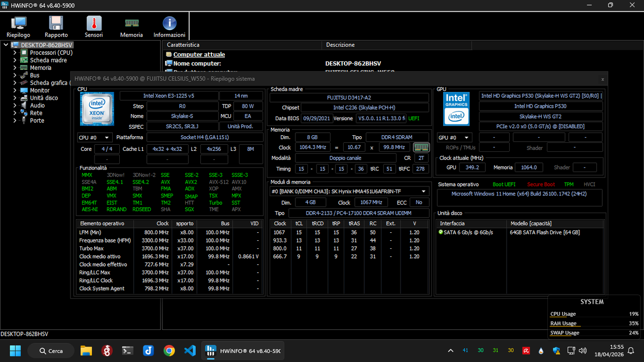Viewport: 644px width, 362px height.
Task: Click the clock and date in taskbar
Action: point(609,350)
